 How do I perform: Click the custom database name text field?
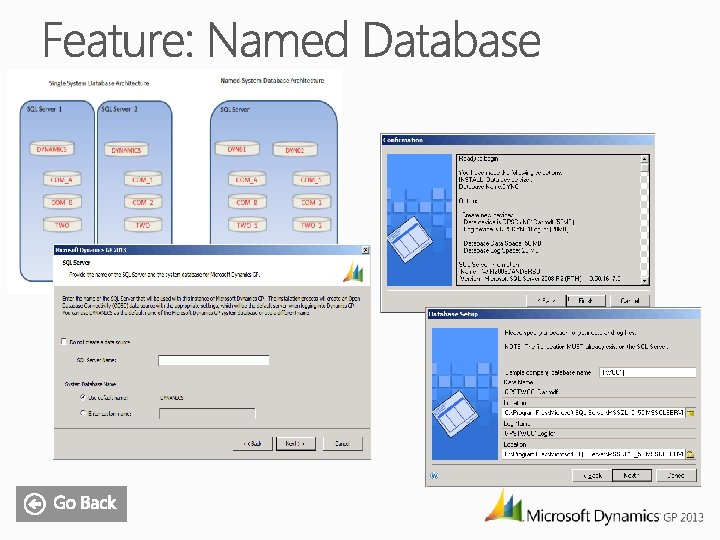tap(207, 414)
